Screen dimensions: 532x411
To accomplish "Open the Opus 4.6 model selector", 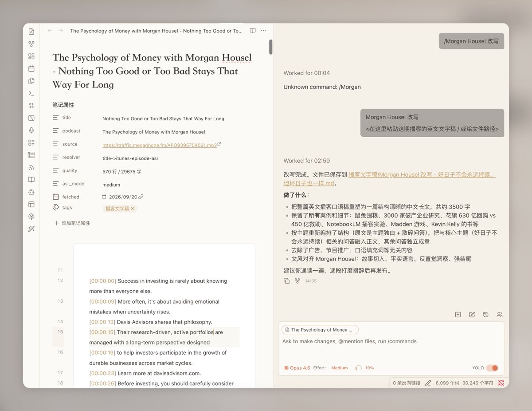I will pyautogui.click(x=297, y=368).
